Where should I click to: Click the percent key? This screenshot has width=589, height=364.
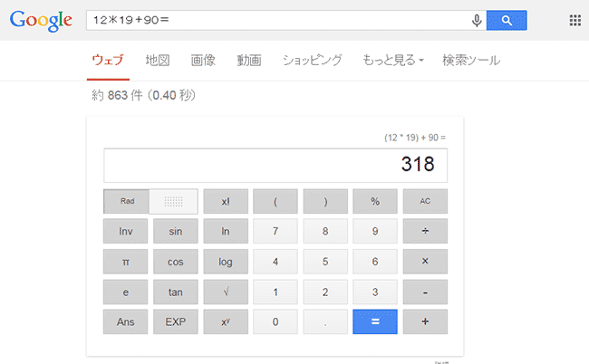point(375,202)
